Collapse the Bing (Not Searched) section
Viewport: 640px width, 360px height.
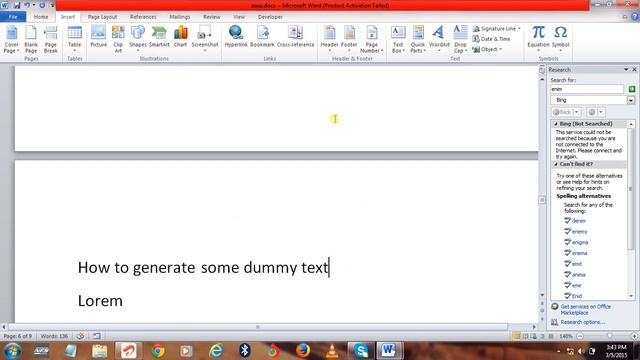[556, 124]
